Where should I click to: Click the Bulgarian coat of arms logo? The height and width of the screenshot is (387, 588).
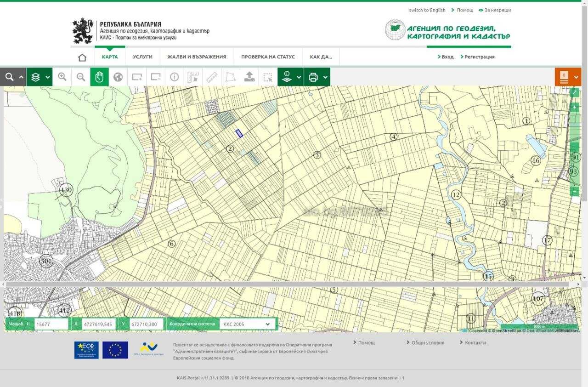pyautogui.click(x=83, y=31)
